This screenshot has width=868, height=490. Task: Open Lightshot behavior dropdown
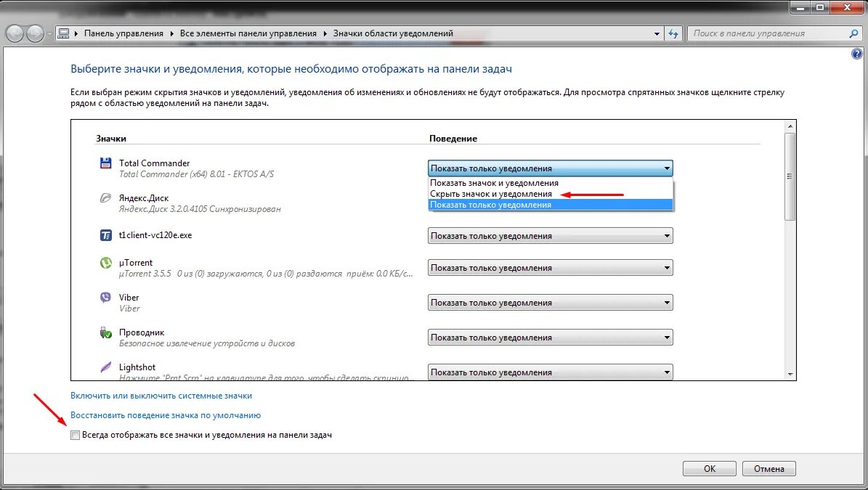click(551, 372)
